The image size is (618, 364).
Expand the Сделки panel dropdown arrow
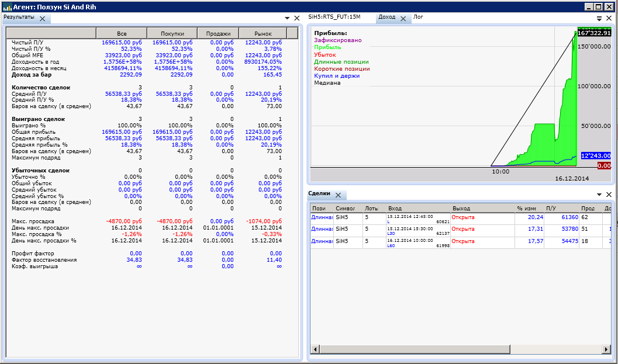tap(599, 195)
